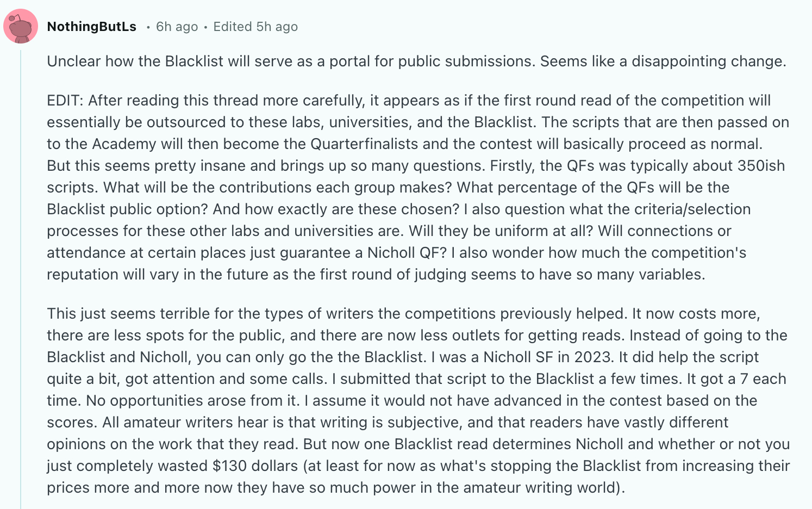
Task: Click the word "reputation" in the comment
Action: click(83, 275)
